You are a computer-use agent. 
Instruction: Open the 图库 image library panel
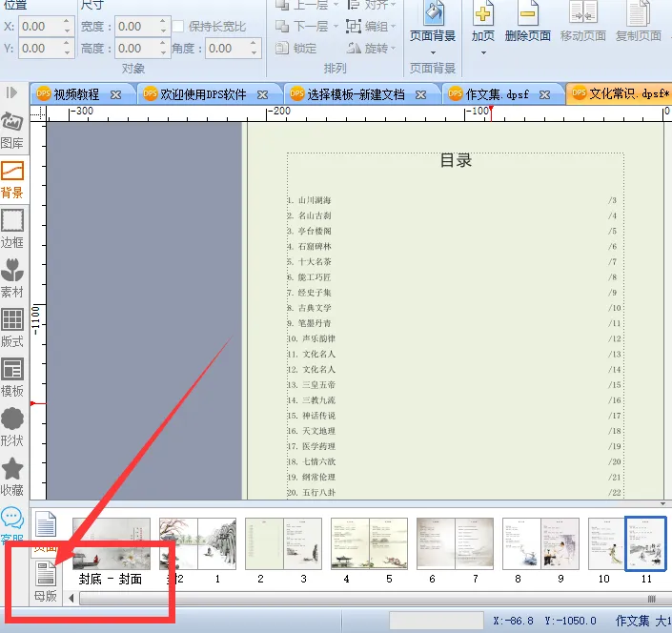click(12, 131)
